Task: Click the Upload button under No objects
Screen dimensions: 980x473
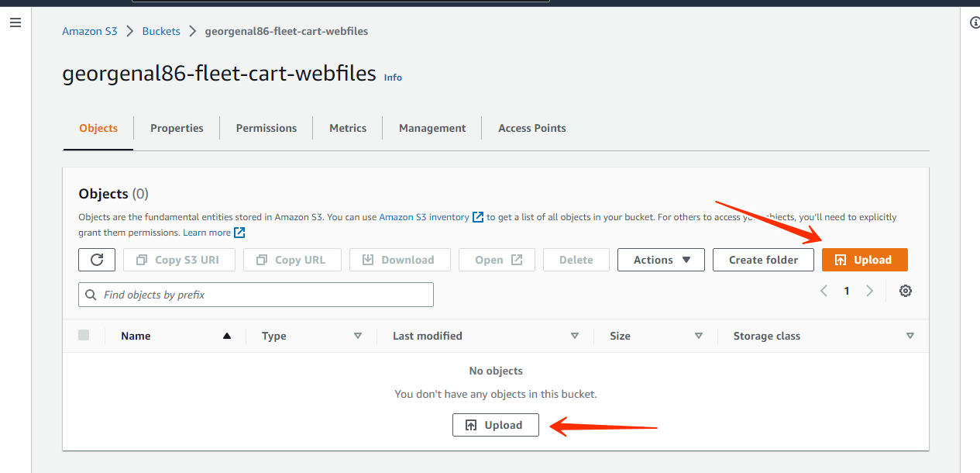Action: pos(496,425)
